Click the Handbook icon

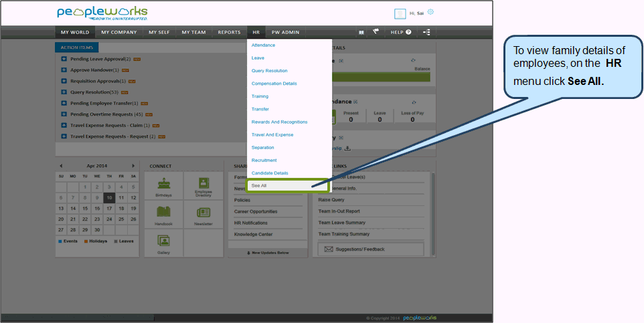coord(163,214)
